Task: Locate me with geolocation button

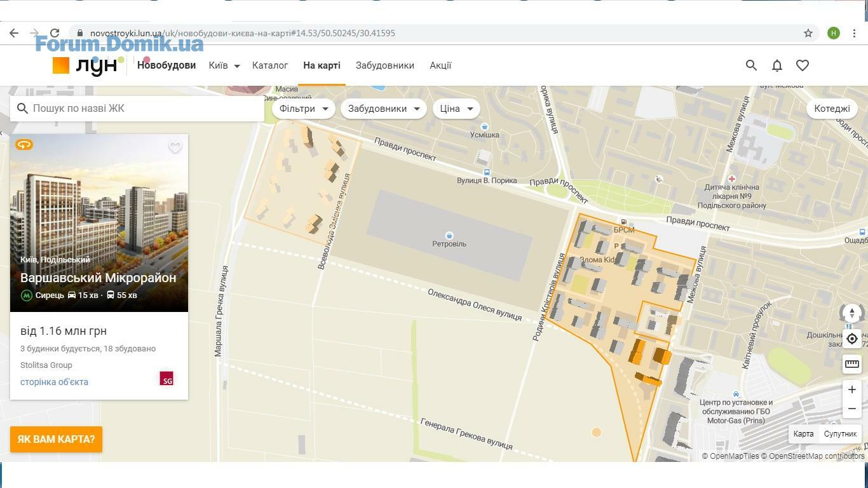Action: pos(852,339)
